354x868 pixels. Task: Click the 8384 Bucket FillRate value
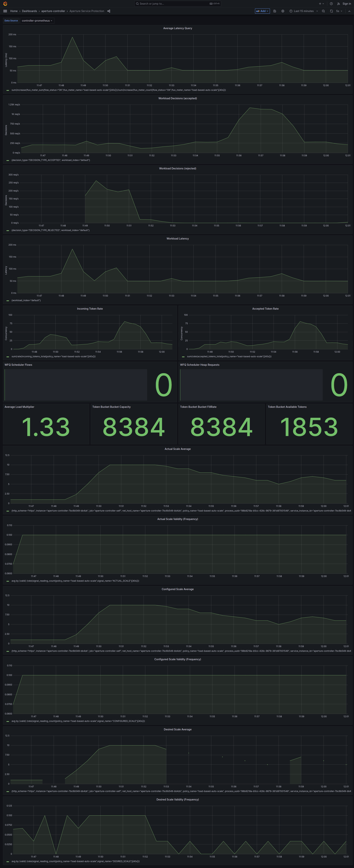(x=221, y=427)
